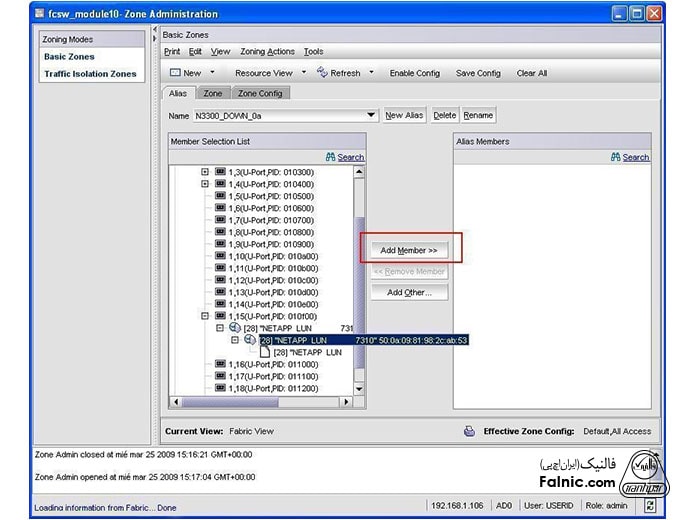
Task: Collapse the 1,15 U-Port tree node
Action: click(x=205, y=316)
